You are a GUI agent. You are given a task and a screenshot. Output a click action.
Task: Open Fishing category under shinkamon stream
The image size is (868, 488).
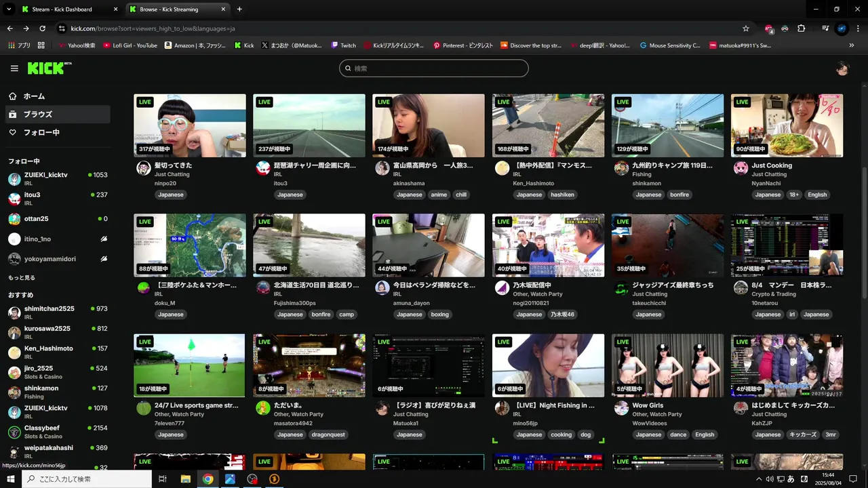click(642, 174)
